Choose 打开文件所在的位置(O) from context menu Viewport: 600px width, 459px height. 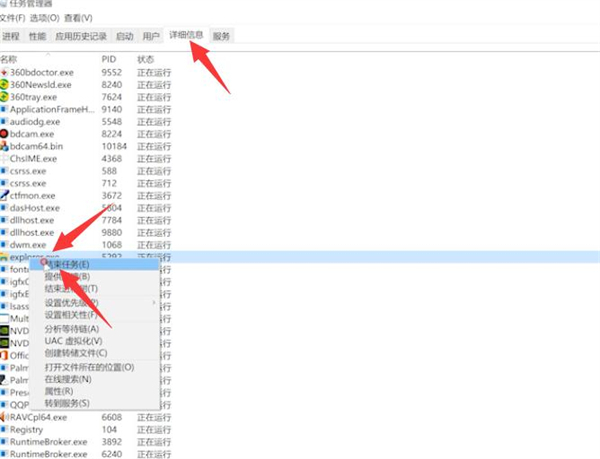[x=89, y=367]
